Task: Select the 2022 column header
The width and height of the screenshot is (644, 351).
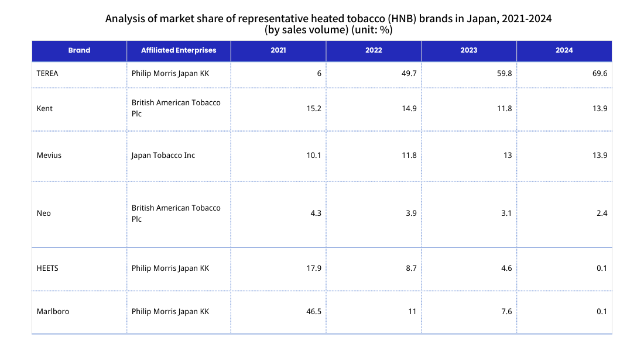Action: pyautogui.click(x=374, y=50)
